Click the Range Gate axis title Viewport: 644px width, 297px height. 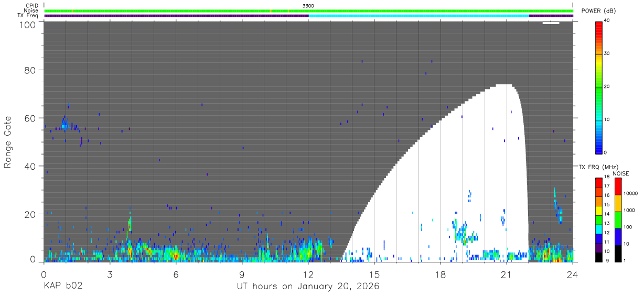[x=8, y=142]
